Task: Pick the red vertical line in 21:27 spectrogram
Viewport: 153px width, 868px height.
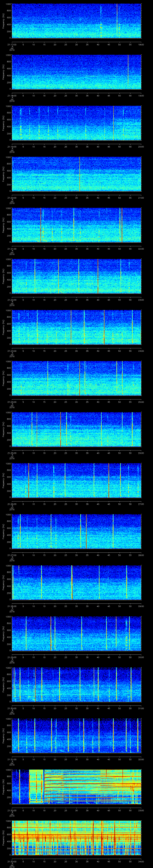Action: (x=86, y=531)
